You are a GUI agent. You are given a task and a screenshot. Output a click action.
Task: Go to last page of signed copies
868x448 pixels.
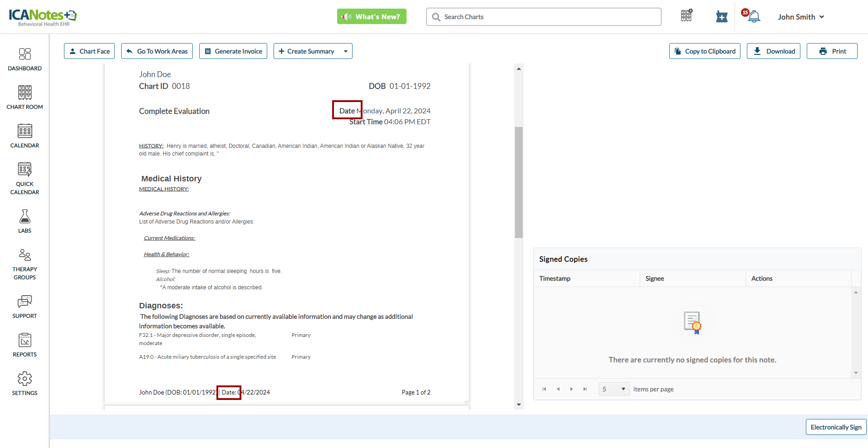[x=585, y=389]
